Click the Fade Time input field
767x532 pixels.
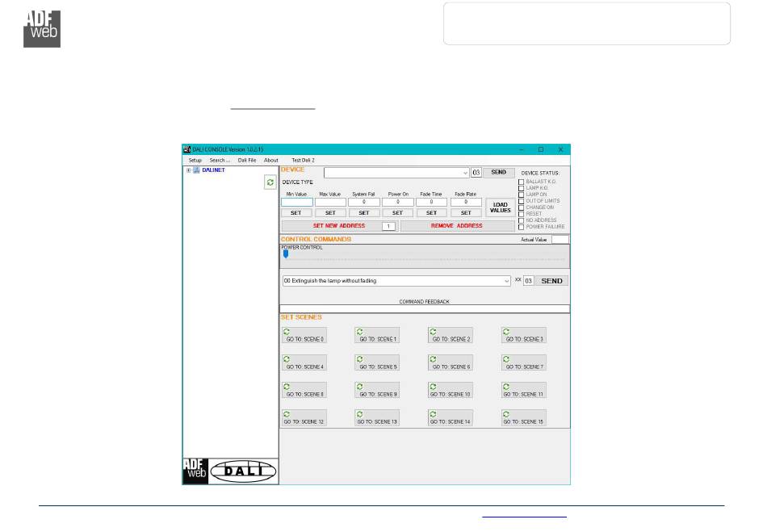pos(431,202)
